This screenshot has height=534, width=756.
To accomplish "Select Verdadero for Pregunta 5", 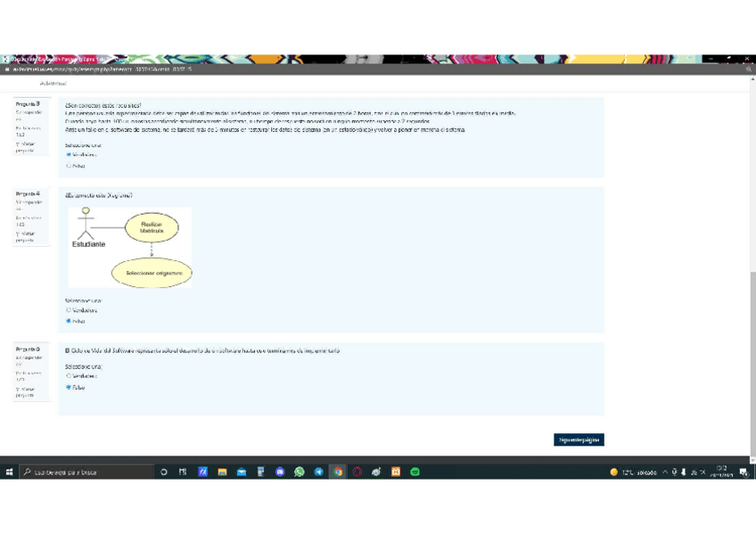I will (69, 376).
